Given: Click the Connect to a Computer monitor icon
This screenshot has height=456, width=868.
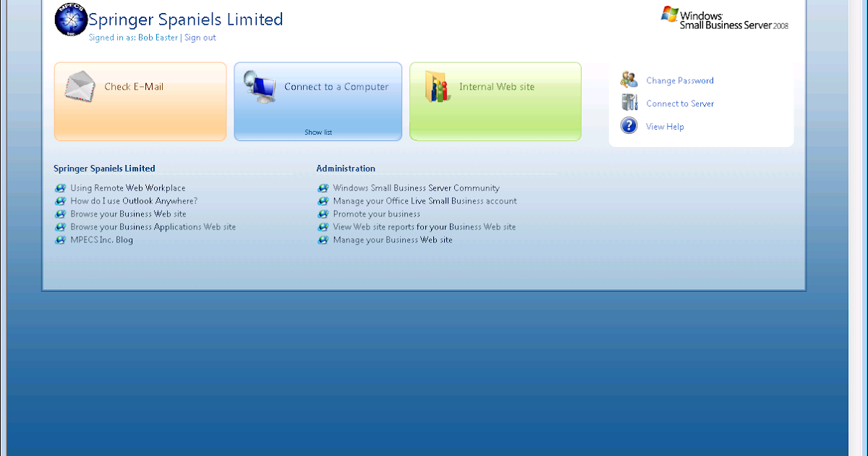Looking at the screenshot, I should pos(260,87).
